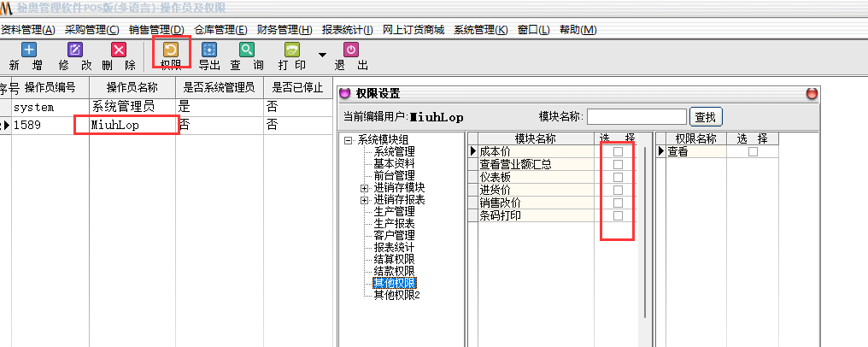The height and width of the screenshot is (347, 868).
Task: Click the 模块名称 search input field
Action: (636, 117)
